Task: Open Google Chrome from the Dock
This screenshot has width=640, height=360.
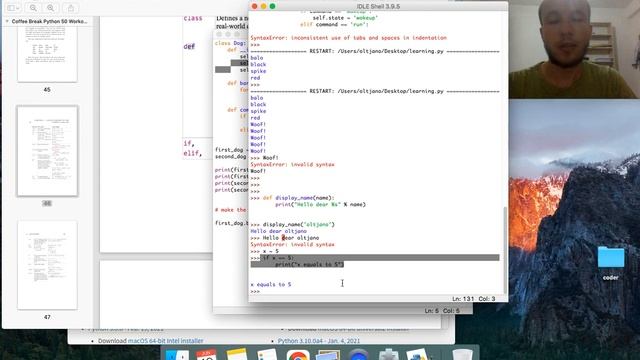Action: (298, 354)
